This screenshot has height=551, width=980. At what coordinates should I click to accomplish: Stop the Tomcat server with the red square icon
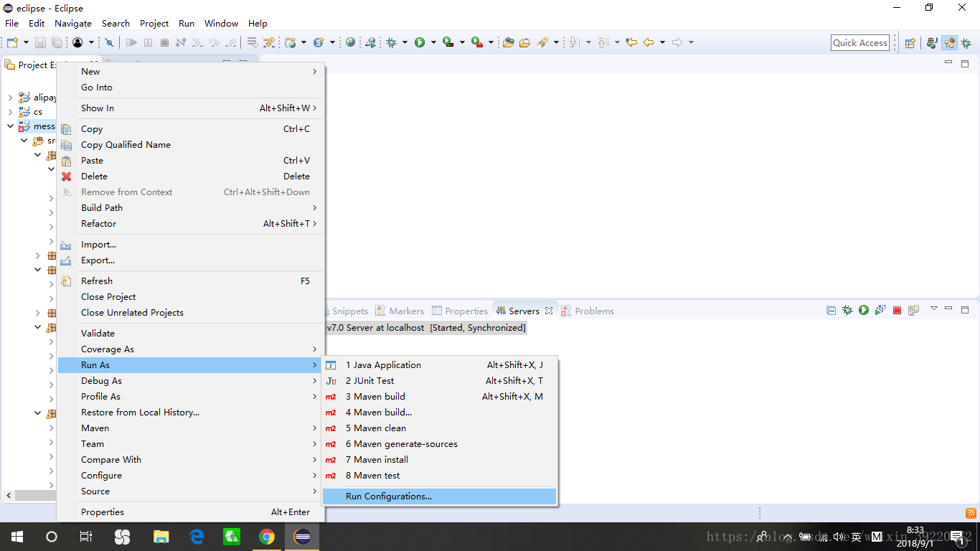point(897,310)
